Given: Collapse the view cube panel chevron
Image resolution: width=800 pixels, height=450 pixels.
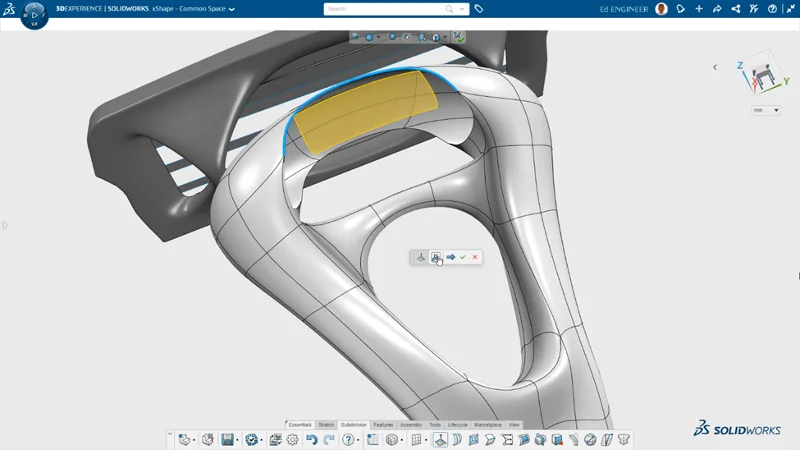Looking at the screenshot, I should click(715, 67).
